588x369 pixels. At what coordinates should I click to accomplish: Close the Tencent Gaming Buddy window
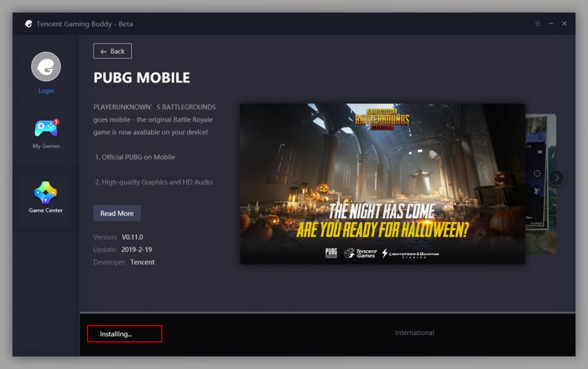click(x=564, y=24)
